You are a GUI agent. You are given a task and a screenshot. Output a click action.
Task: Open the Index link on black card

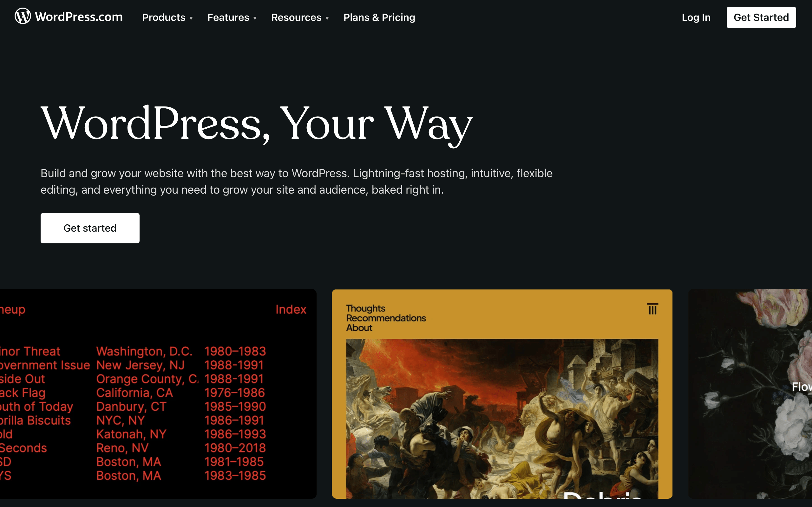(291, 309)
